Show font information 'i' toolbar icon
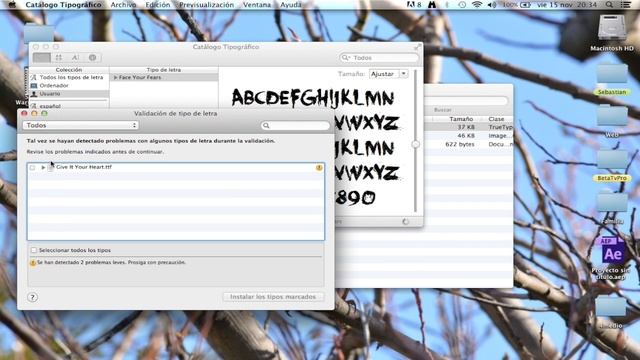This screenshot has width=640, height=360. pyautogui.click(x=93, y=58)
